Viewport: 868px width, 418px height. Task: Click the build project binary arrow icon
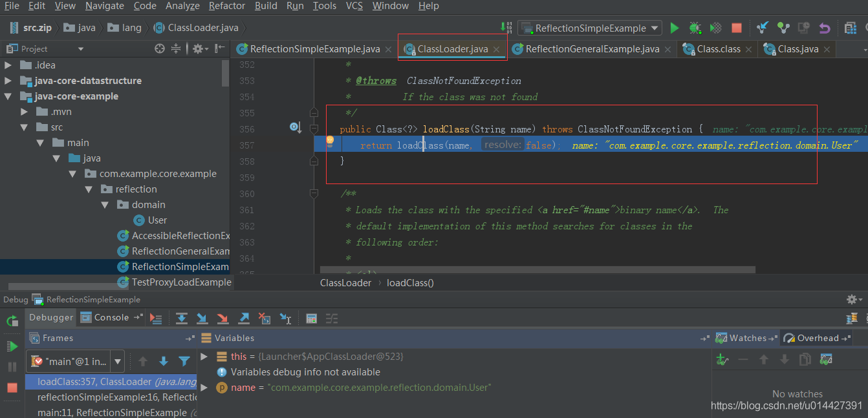[506, 27]
